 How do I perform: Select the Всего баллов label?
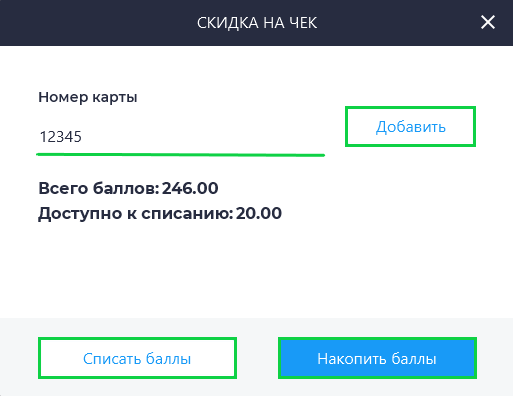click(99, 188)
